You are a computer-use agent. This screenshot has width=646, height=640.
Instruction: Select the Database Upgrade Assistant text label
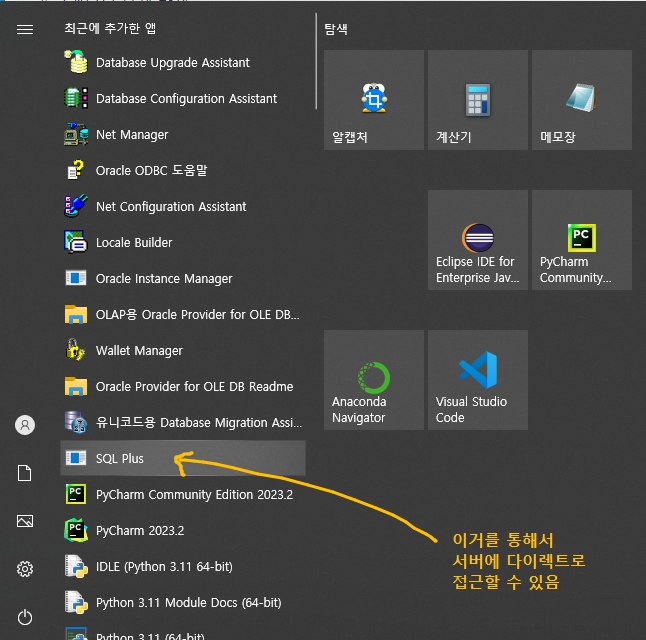point(173,63)
